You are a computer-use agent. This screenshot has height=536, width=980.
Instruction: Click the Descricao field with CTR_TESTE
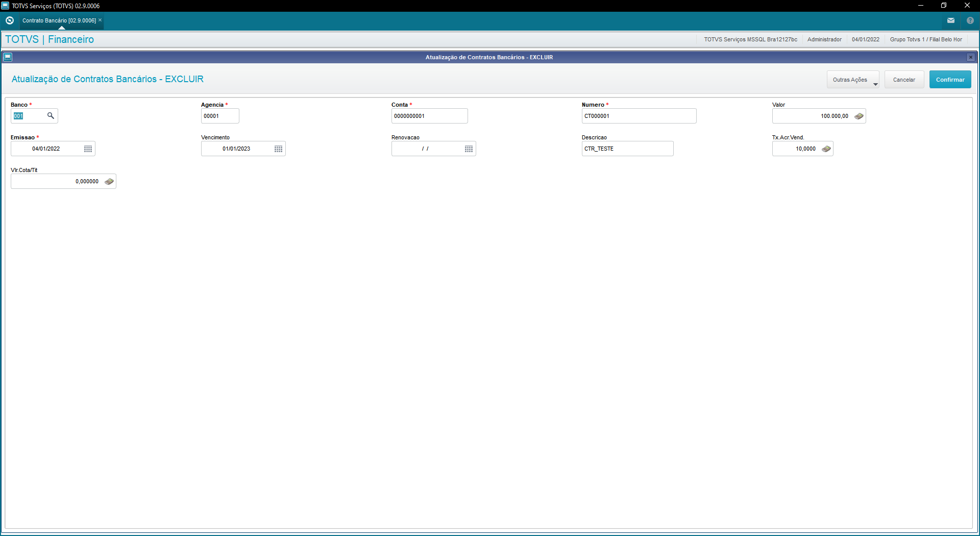click(627, 149)
